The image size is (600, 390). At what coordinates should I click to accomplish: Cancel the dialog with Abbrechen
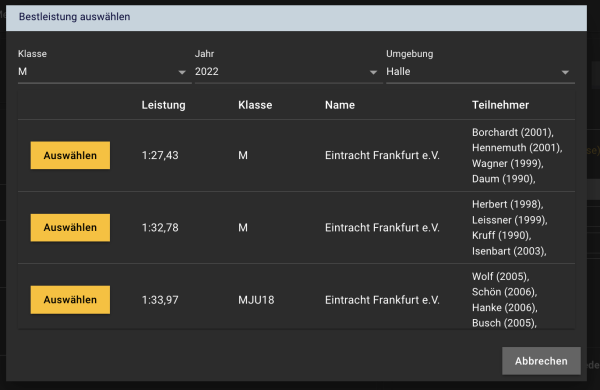[x=541, y=361]
